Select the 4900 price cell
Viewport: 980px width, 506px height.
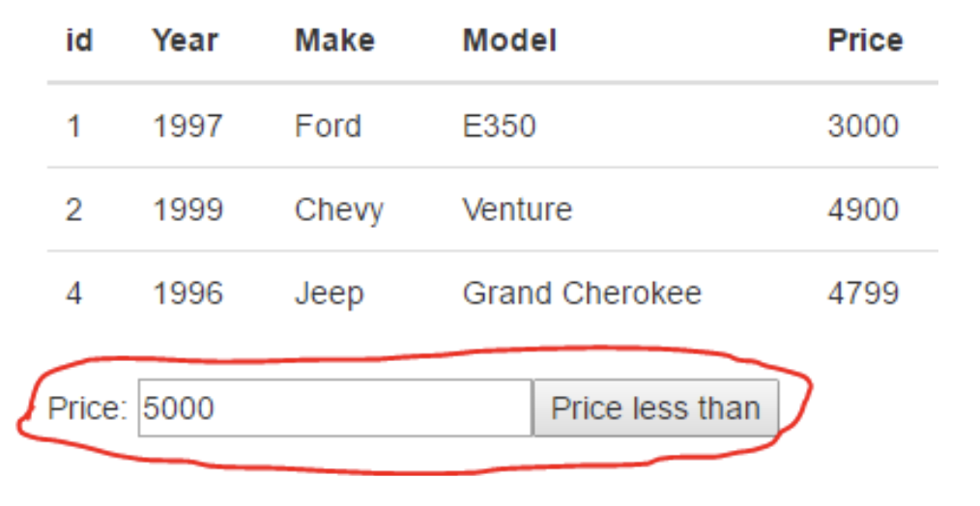(863, 210)
